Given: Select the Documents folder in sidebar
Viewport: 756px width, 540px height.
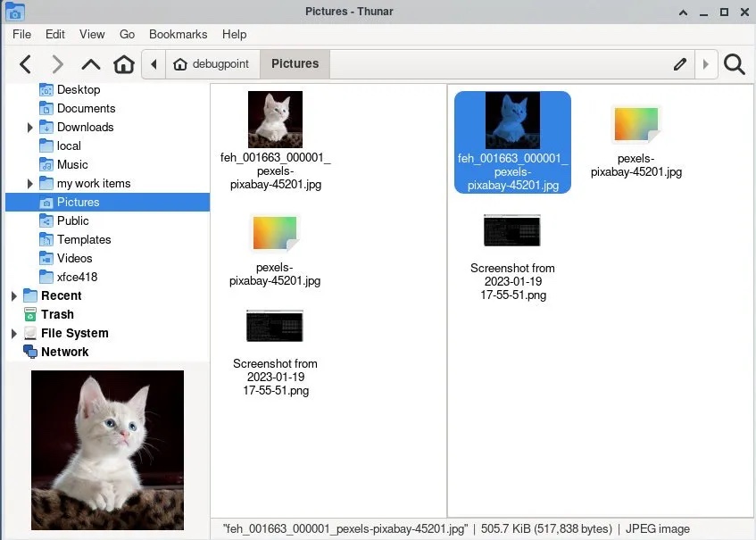Looking at the screenshot, I should pyautogui.click(x=86, y=108).
